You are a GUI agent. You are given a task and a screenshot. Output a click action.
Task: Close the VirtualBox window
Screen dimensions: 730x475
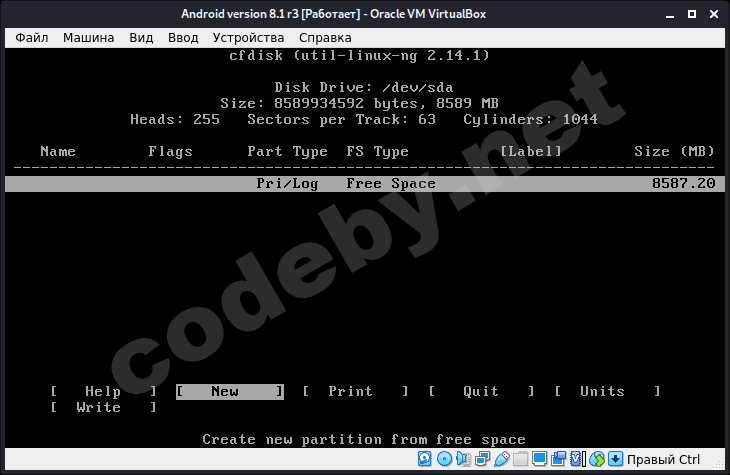click(714, 14)
